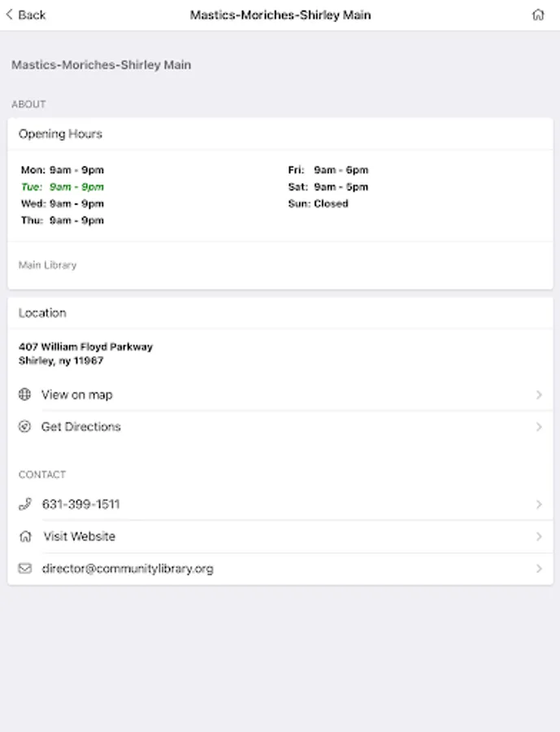Open the Visit Website link
The width and height of the screenshot is (560, 732).
tap(79, 537)
